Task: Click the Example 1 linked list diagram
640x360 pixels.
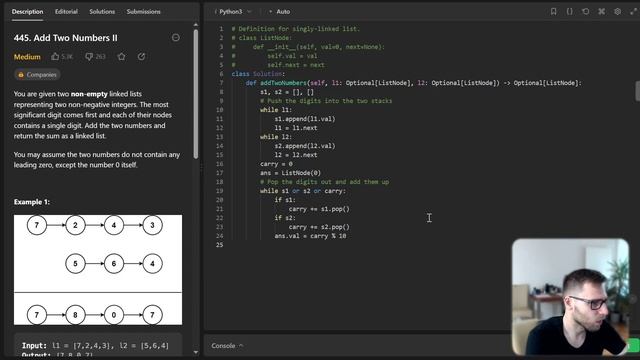Action: [x=98, y=270]
